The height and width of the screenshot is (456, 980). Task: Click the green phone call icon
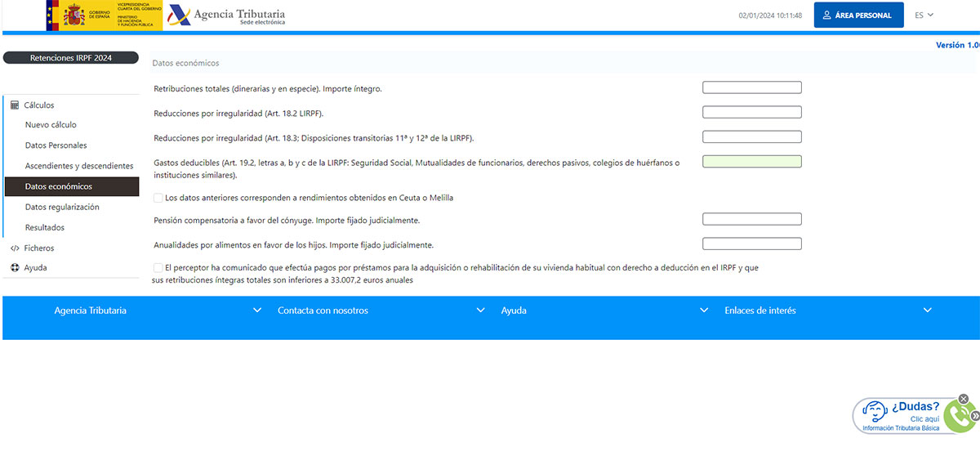(x=960, y=418)
